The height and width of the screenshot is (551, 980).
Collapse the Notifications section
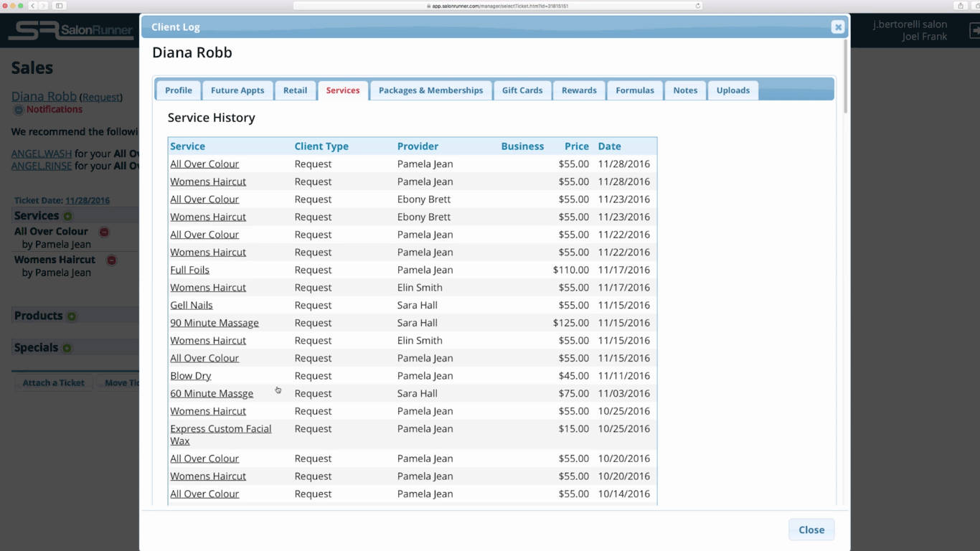(19, 110)
